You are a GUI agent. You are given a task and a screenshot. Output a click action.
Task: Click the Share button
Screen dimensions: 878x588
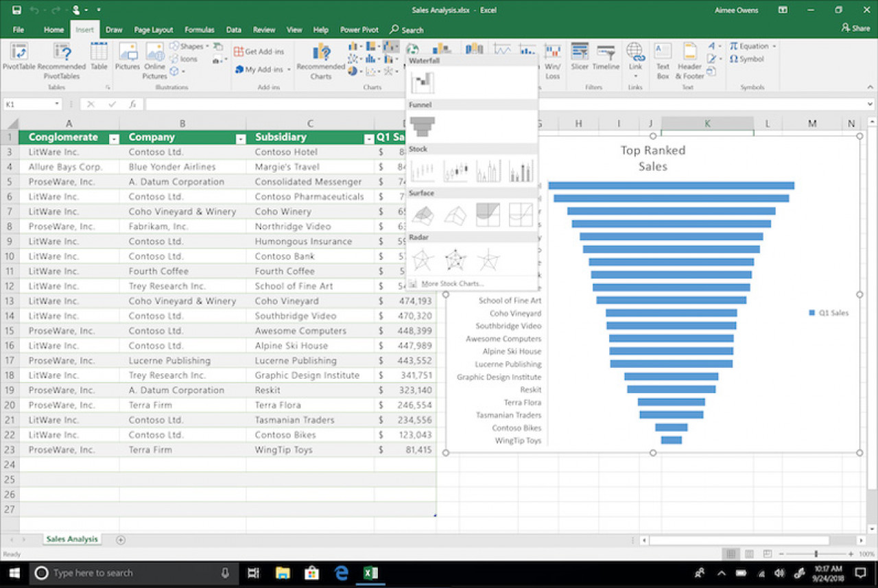pos(856,30)
